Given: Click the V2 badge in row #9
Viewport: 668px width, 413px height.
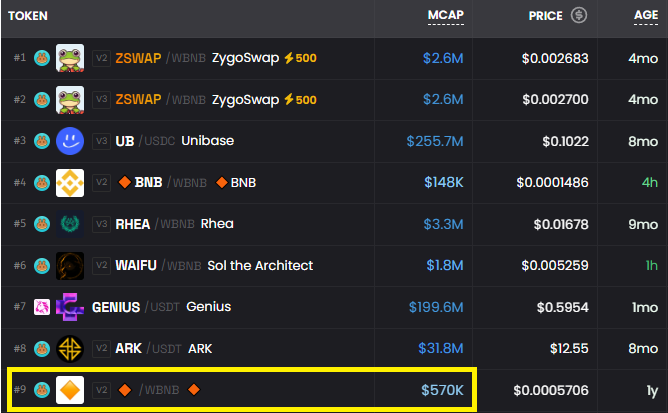Looking at the screenshot, I should click(x=101, y=390).
